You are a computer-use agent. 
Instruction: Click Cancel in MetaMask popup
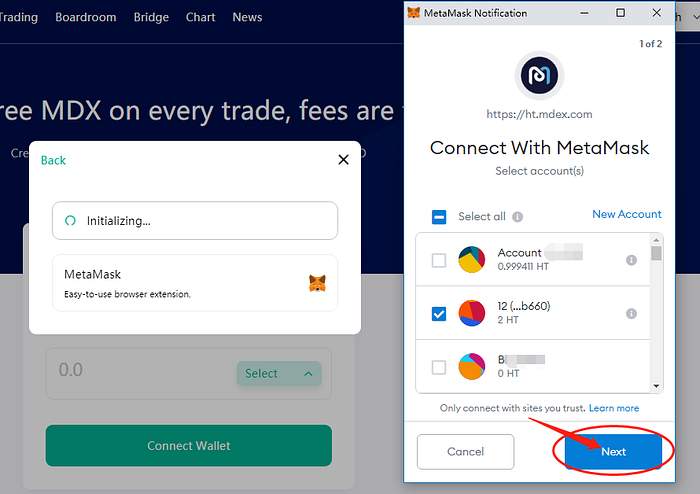click(x=466, y=452)
